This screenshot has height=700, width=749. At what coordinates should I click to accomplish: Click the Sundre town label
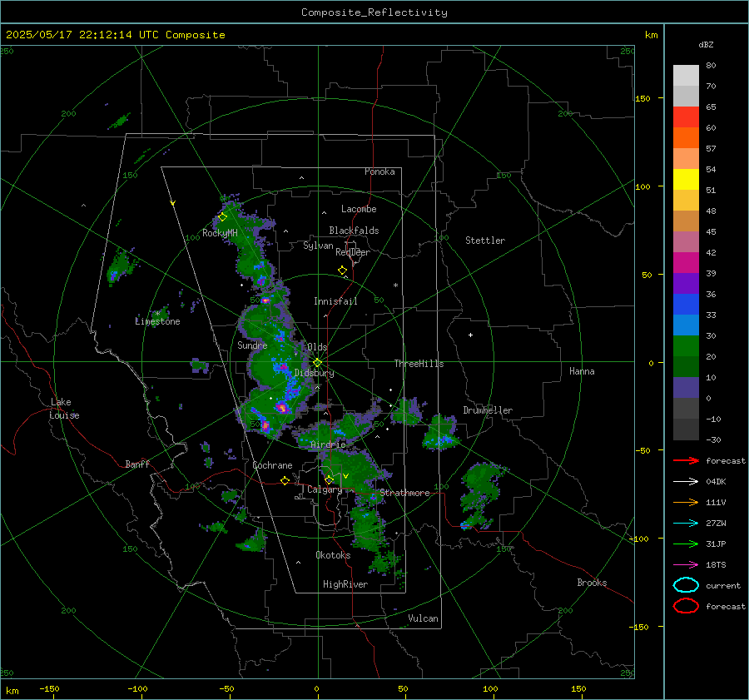tap(252, 345)
